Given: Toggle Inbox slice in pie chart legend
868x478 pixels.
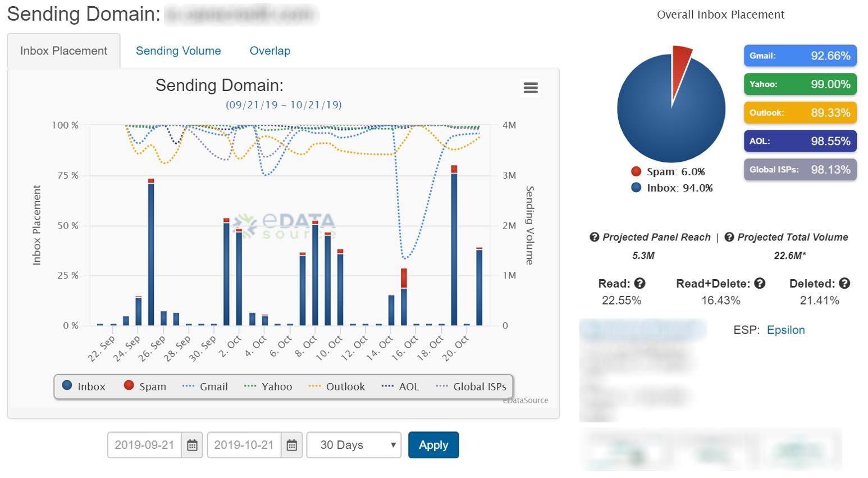Looking at the screenshot, I should 672,188.
